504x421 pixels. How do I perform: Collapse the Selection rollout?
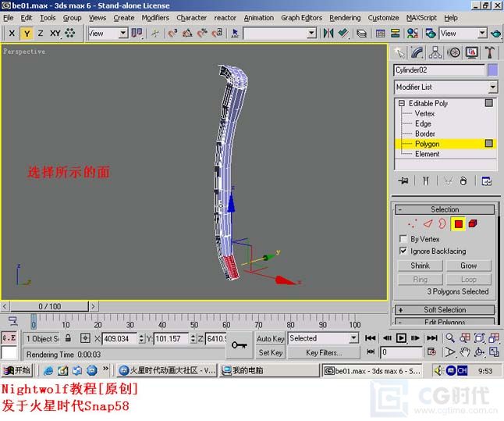pos(445,209)
